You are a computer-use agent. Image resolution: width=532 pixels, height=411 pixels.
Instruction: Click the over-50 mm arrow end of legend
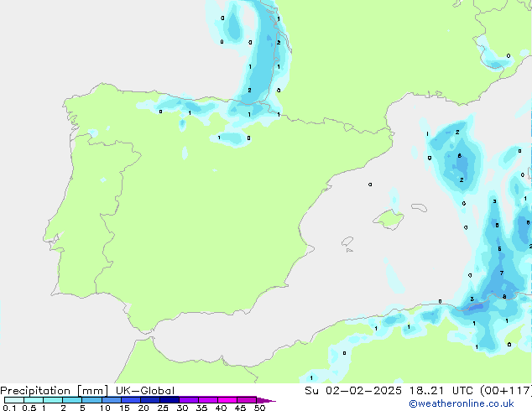pos(266,401)
